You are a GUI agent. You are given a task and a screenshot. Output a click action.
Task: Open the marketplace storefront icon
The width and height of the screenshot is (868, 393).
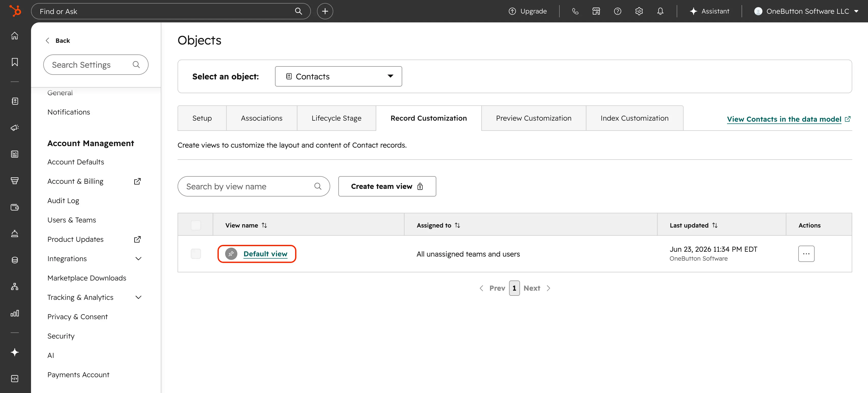(x=596, y=11)
